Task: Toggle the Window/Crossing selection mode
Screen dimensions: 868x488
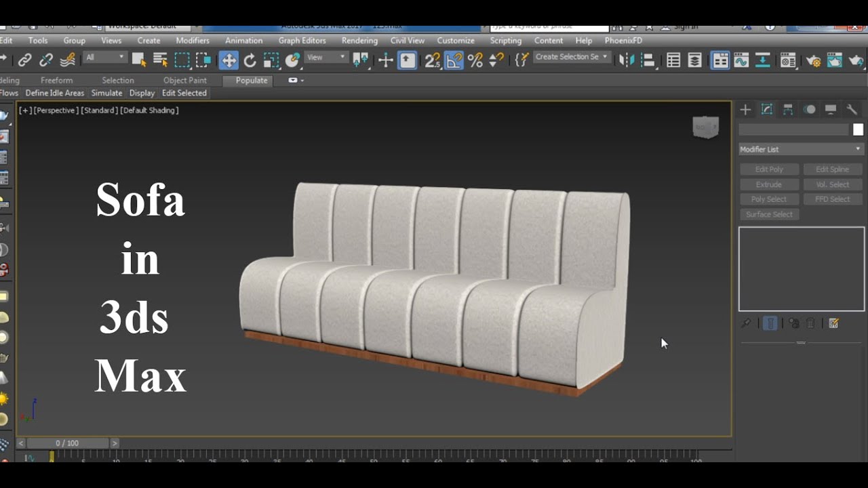Action: tap(203, 60)
